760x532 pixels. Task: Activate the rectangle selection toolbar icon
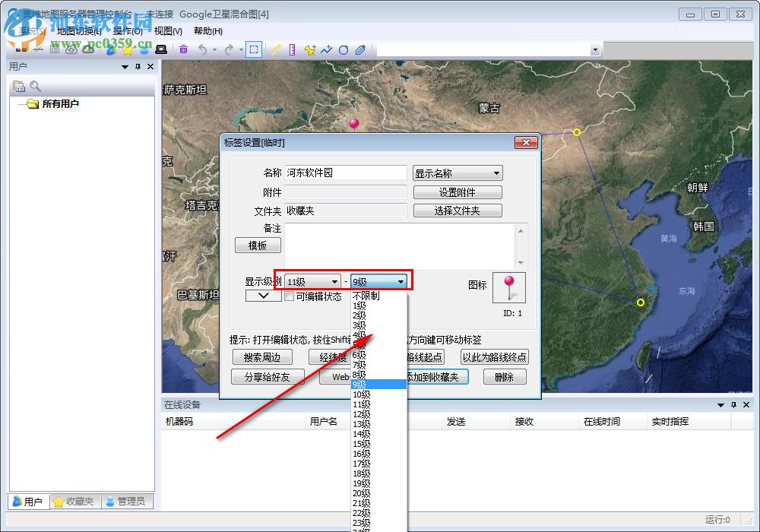(255, 49)
